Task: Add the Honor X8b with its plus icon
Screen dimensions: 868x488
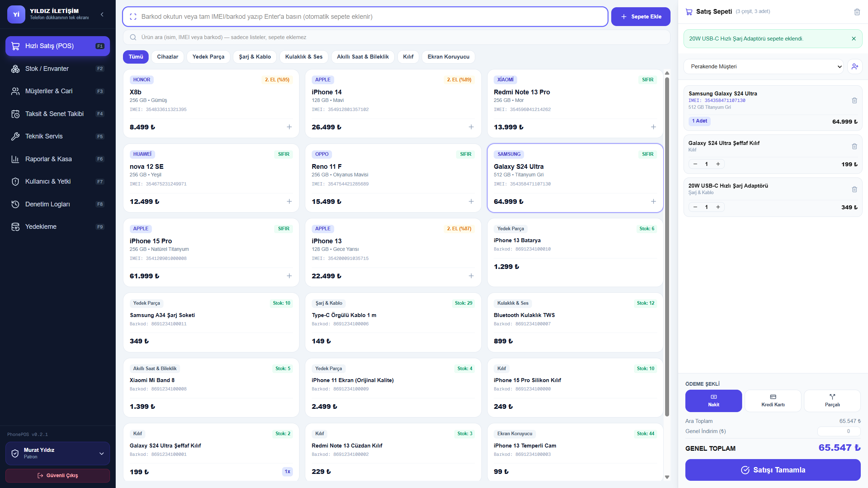Action: [x=289, y=127]
